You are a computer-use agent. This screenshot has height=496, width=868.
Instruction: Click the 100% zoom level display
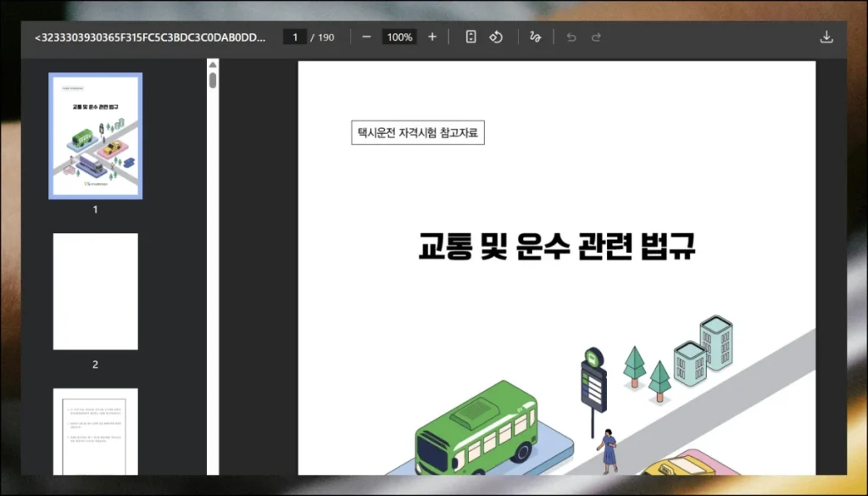[x=398, y=36]
